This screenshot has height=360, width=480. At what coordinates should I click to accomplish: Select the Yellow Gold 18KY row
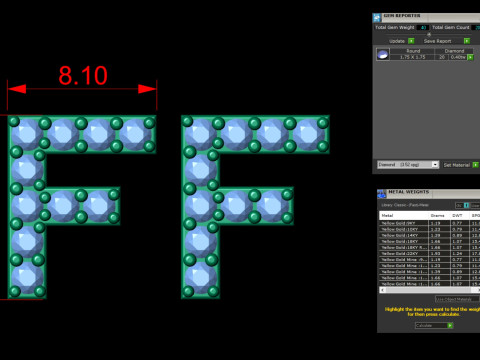click(429, 241)
